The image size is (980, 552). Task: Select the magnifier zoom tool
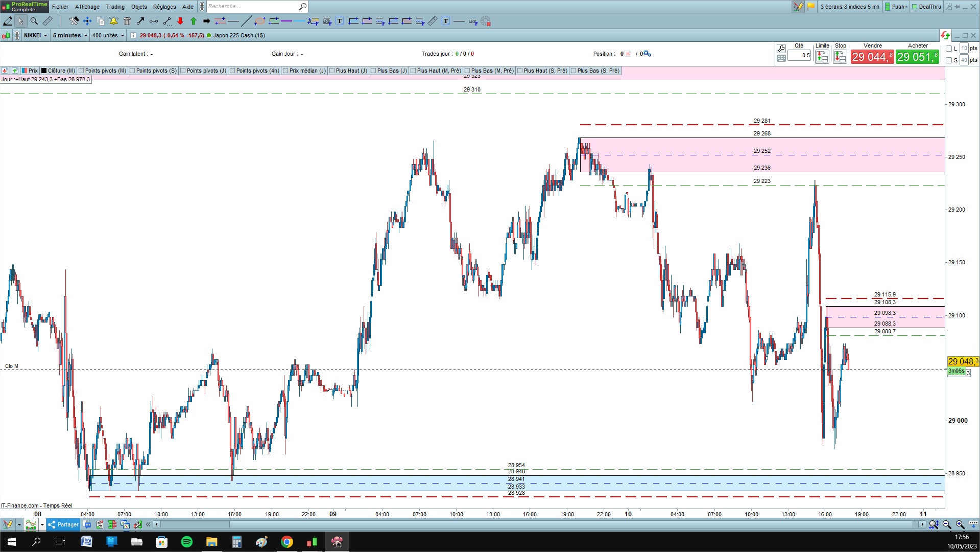(34, 21)
